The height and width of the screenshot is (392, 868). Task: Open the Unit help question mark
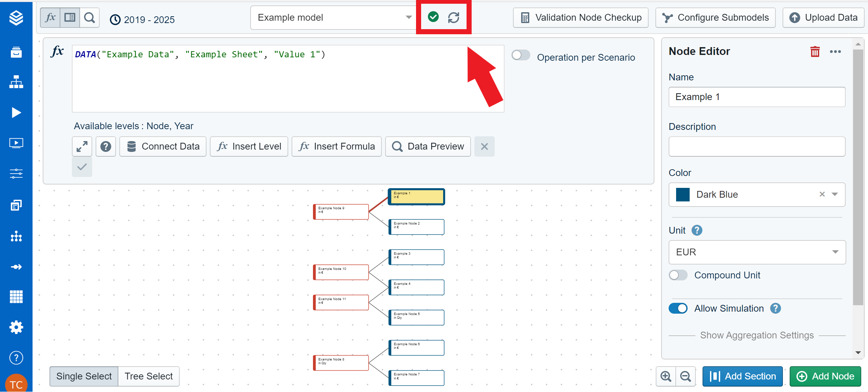(x=697, y=230)
